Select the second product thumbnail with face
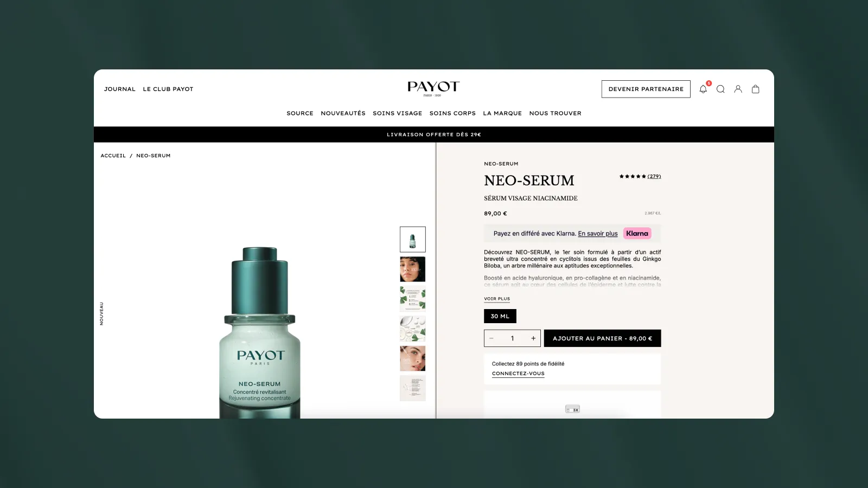 tap(412, 269)
